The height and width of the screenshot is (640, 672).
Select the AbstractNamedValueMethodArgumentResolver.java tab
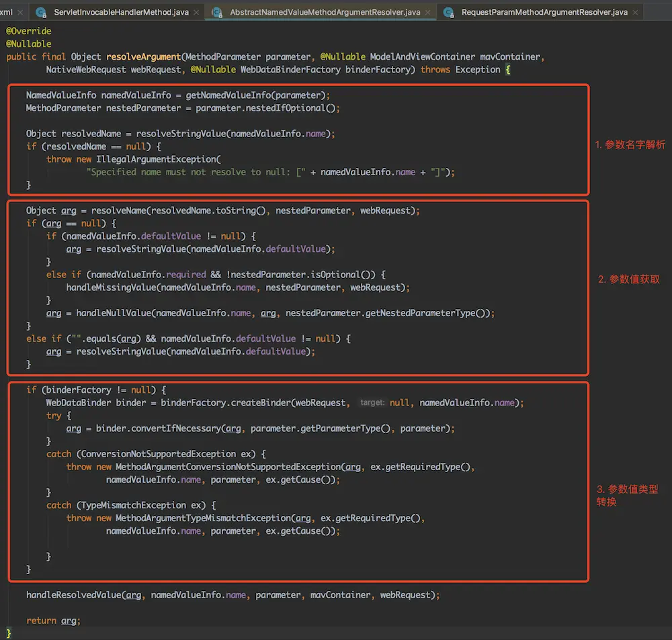click(x=325, y=12)
